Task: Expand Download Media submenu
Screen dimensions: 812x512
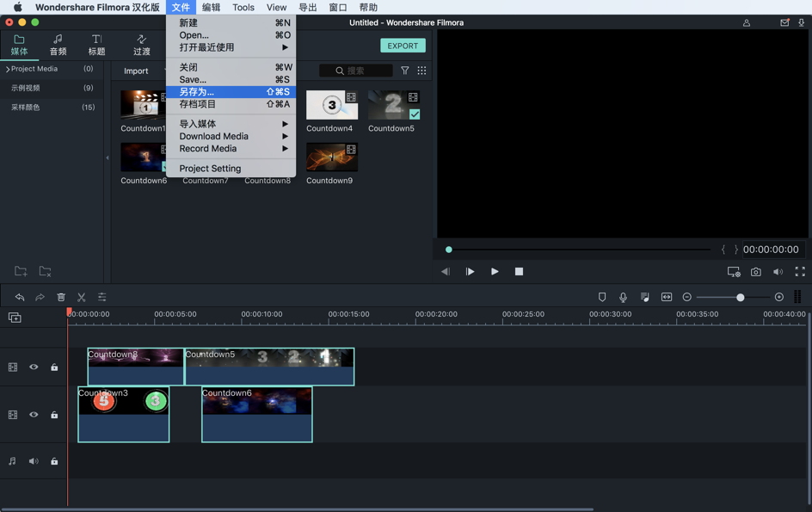Action: pyautogui.click(x=231, y=136)
